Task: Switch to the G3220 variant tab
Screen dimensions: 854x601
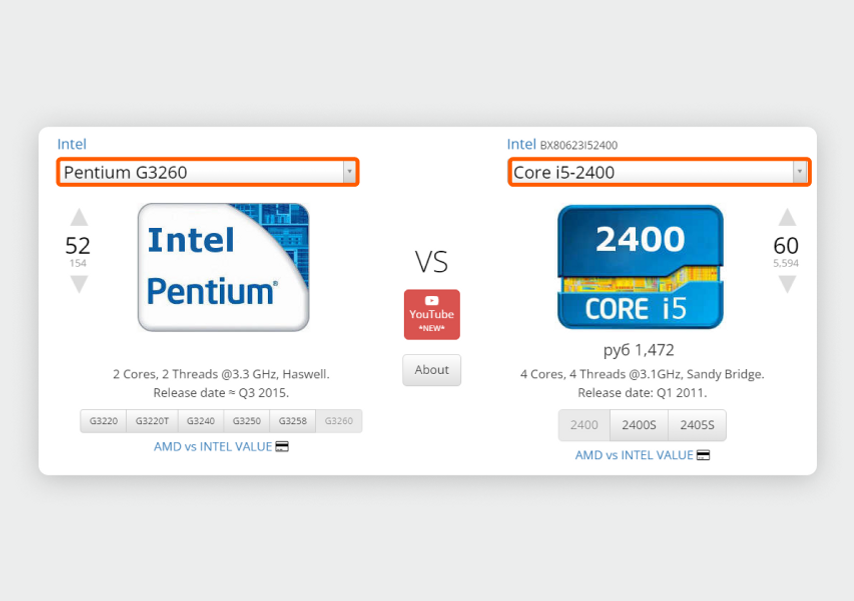Action: tap(103, 421)
